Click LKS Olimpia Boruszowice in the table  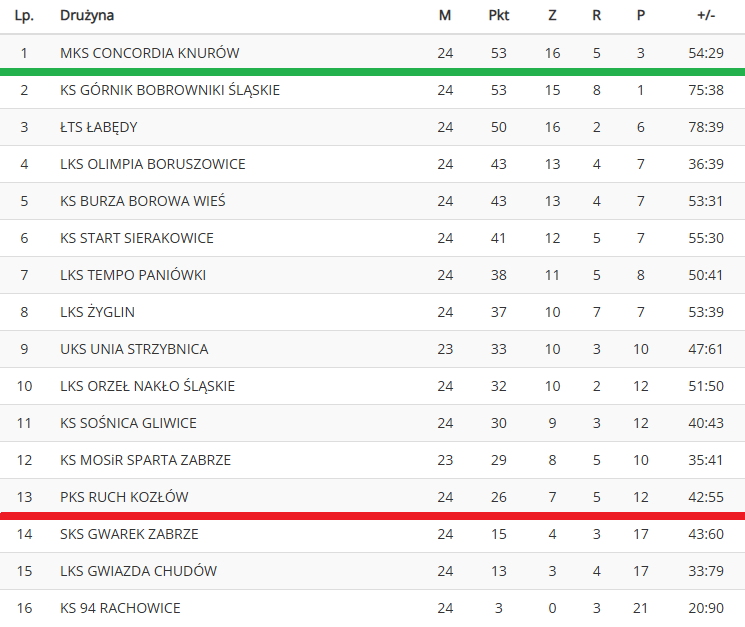click(x=153, y=164)
